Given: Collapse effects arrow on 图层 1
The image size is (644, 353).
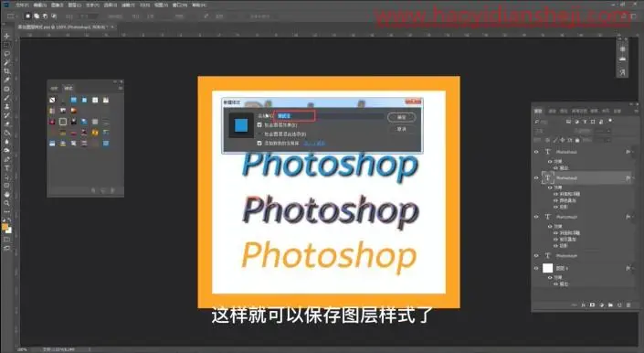Looking at the screenshot, I should [634, 268].
